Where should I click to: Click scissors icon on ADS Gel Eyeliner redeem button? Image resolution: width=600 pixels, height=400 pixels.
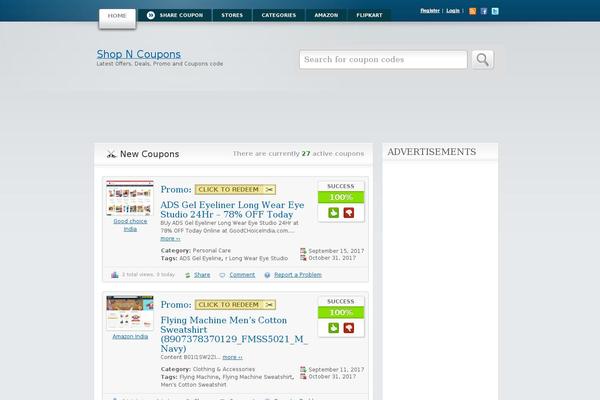[269, 189]
